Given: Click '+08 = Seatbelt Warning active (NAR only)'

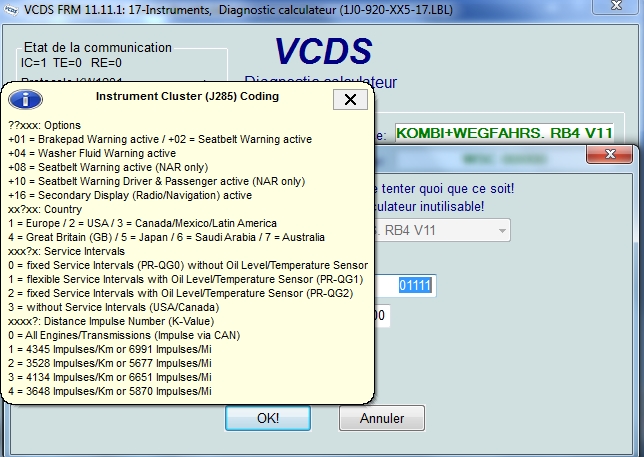Looking at the screenshot, I should (108, 167).
